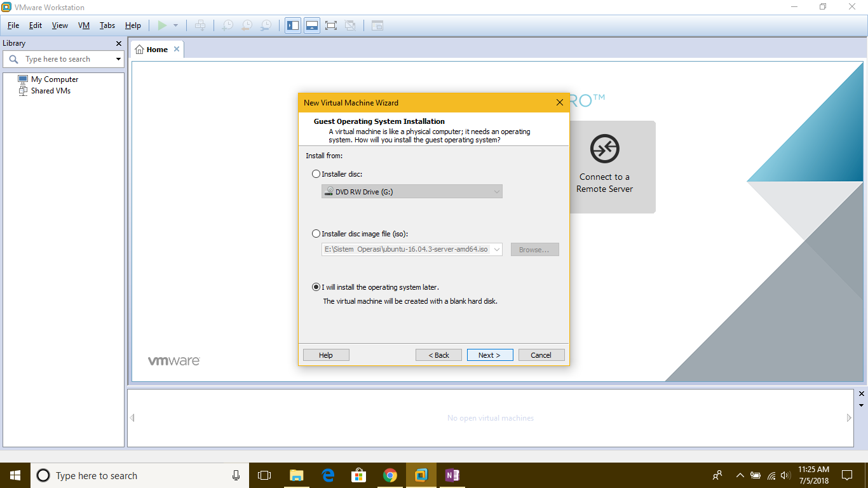Open the Snapshot Manager
This screenshot has width=868, height=488.
265,25
